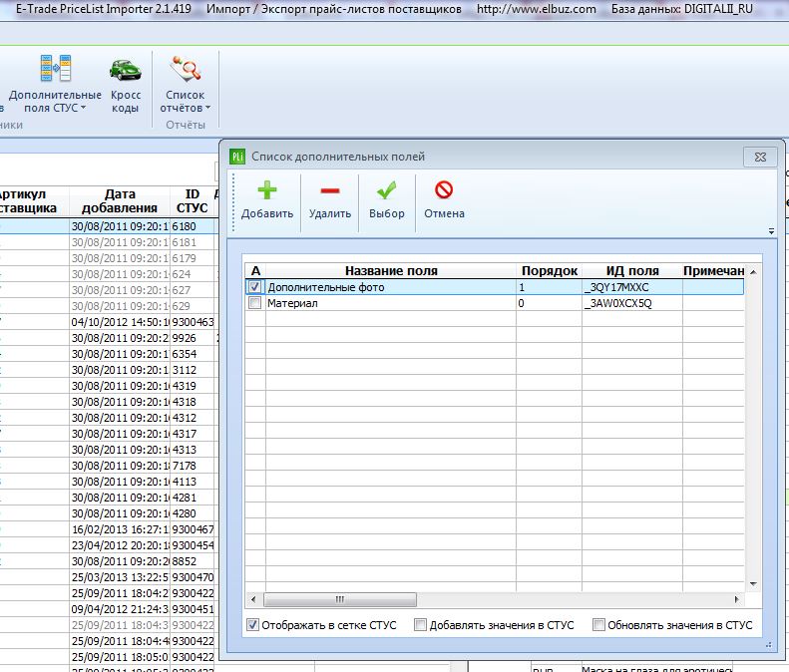Screen dimensions: 789x672
Task: Select main grid row with ID 9300451
Action: [109, 609]
